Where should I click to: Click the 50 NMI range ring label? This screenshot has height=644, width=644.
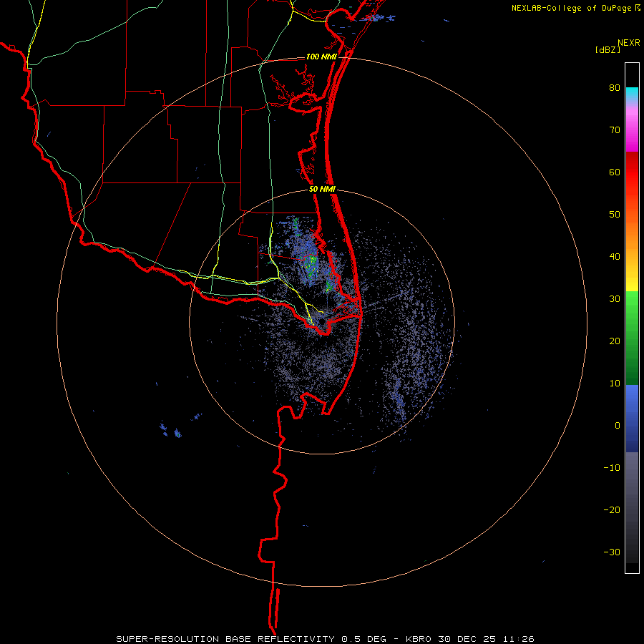click(x=322, y=190)
